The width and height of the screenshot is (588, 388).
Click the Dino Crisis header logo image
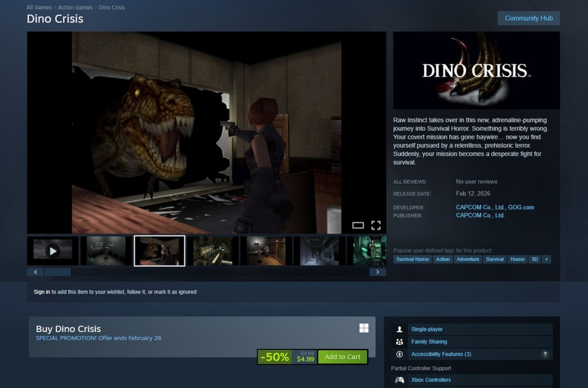(x=476, y=71)
